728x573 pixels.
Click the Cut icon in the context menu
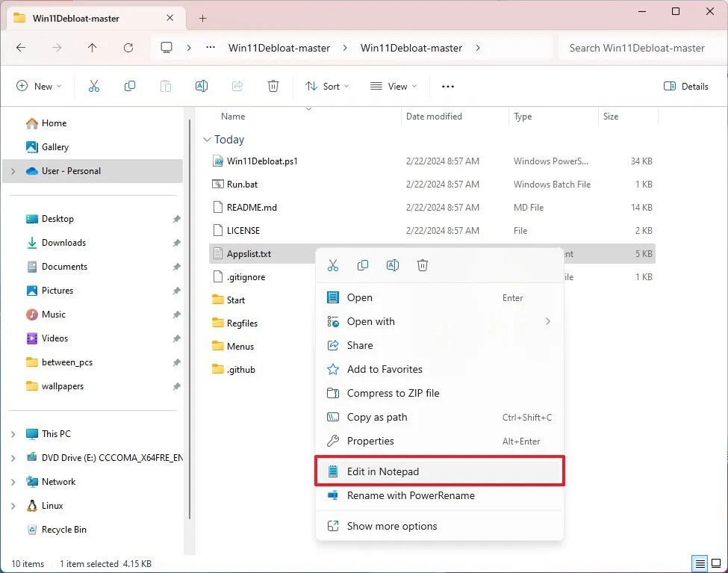[x=333, y=265]
